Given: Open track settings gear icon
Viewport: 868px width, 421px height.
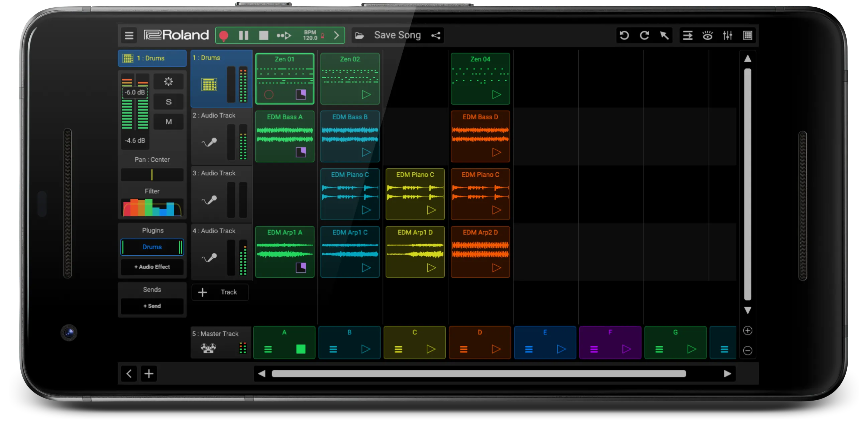Looking at the screenshot, I should click(169, 81).
